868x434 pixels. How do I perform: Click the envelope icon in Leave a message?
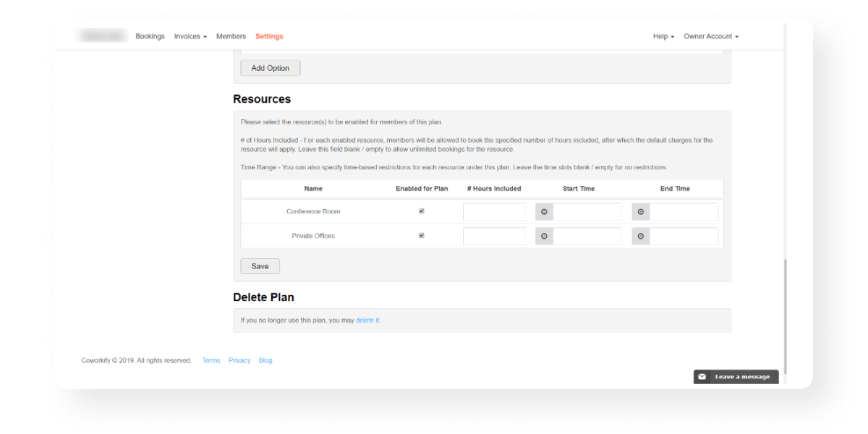(x=702, y=377)
